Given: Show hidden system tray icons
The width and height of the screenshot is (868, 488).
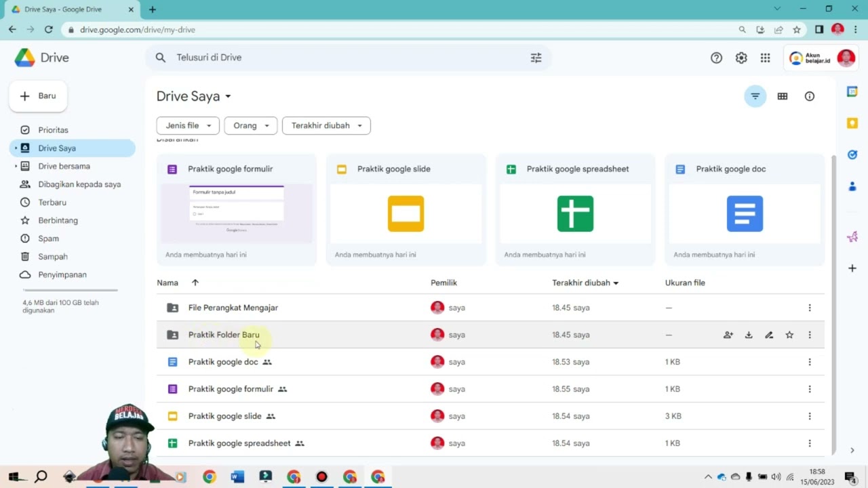Looking at the screenshot, I should click(x=709, y=477).
